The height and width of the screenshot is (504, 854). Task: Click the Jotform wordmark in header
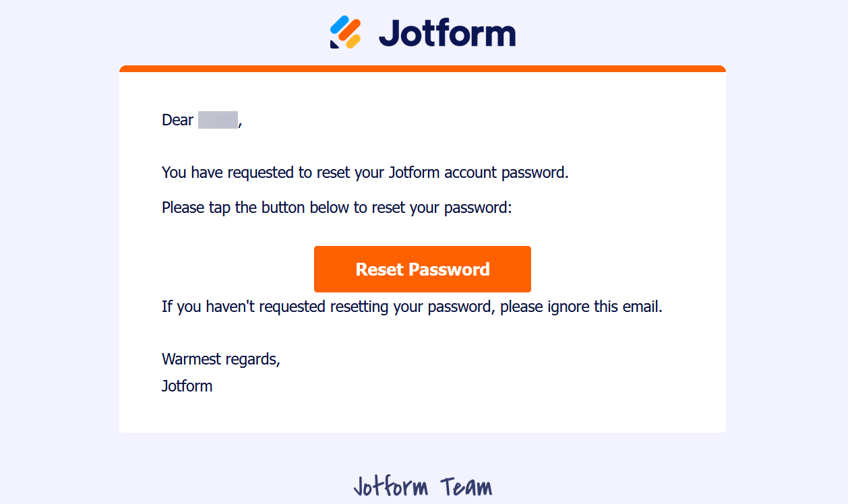(x=447, y=33)
